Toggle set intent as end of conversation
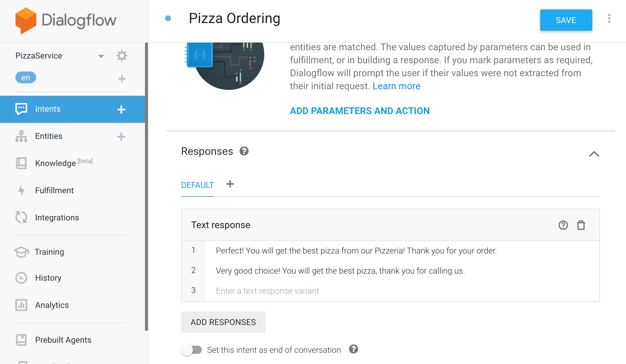 [191, 350]
